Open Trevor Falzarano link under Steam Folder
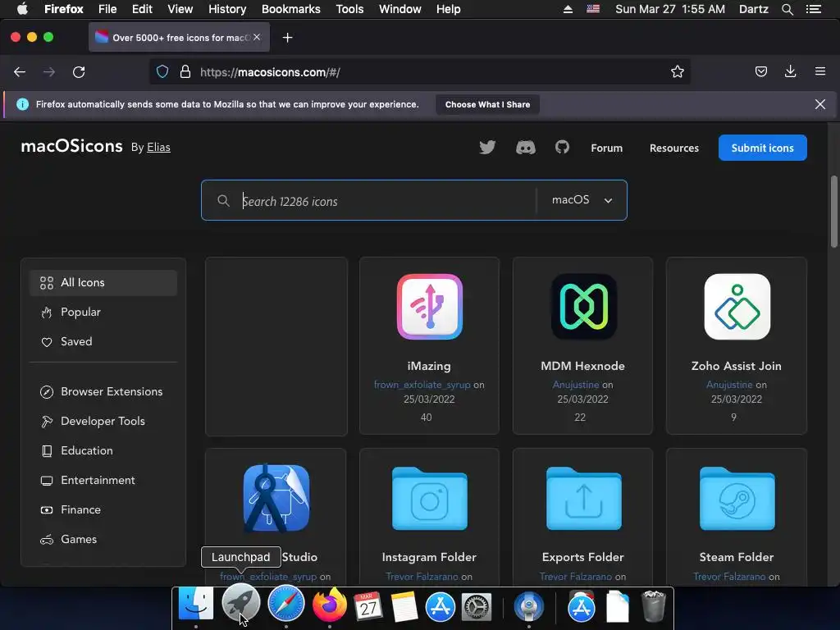 tap(729, 577)
